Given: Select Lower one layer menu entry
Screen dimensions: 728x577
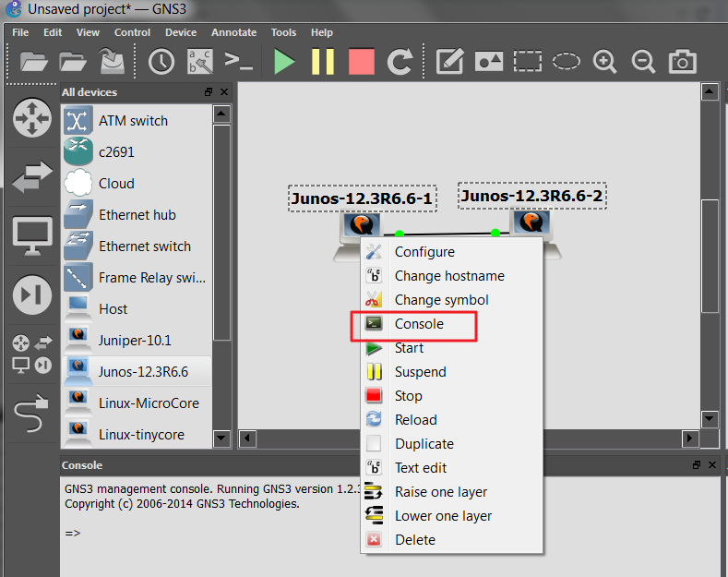Looking at the screenshot, I should 451,516.
